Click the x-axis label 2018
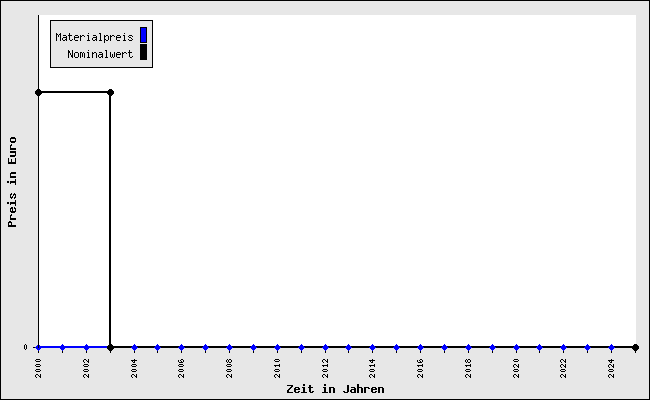The height and width of the screenshot is (400, 650). [x=468, y=368]
